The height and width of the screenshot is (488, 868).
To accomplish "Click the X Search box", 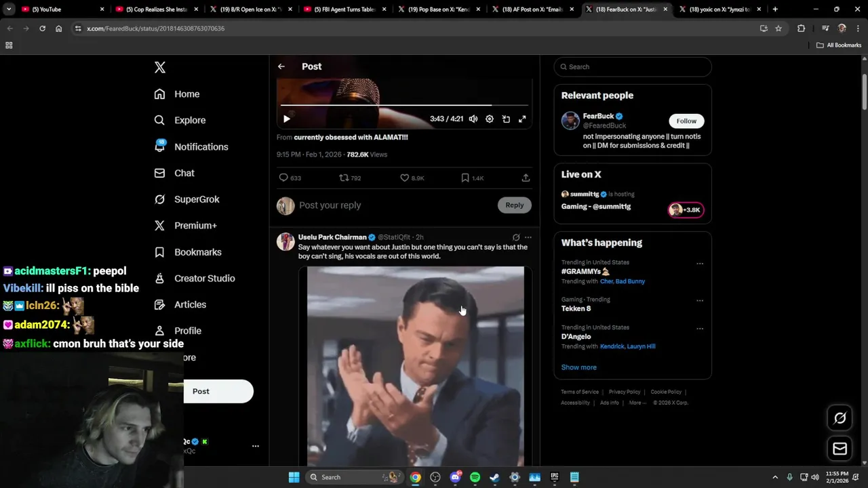I will [x=633, y=66].
